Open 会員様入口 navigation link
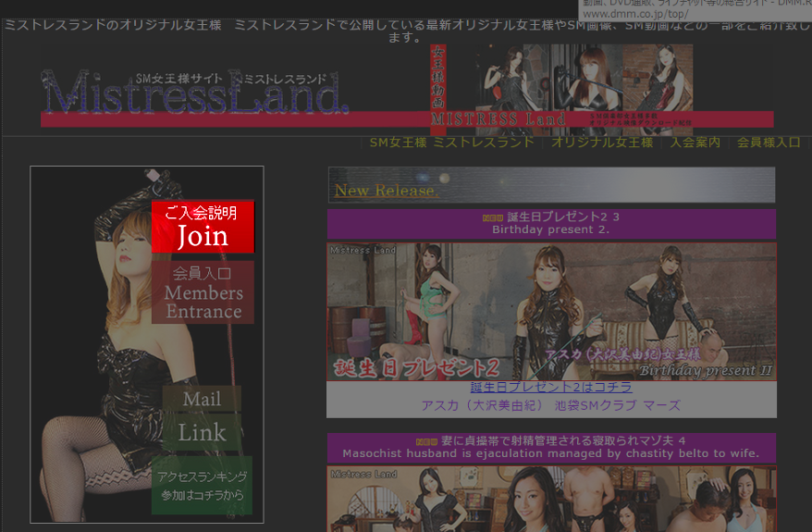The width and height of the screenshot is (812, 532). 769,142
